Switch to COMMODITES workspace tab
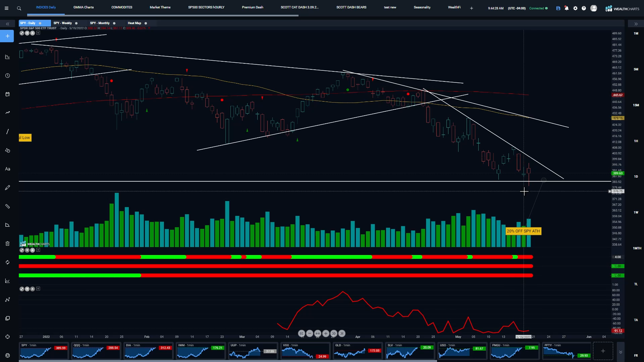 (x=122, y=7)
